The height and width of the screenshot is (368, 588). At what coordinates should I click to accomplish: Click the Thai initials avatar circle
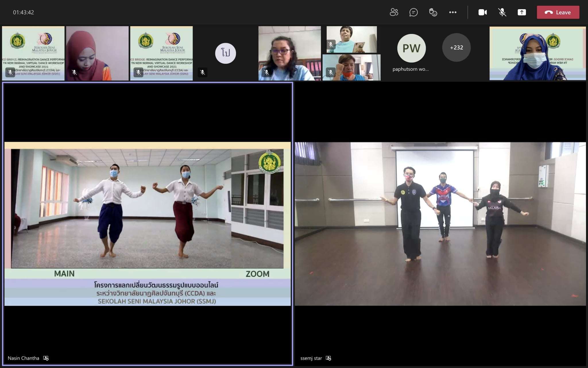225,53
